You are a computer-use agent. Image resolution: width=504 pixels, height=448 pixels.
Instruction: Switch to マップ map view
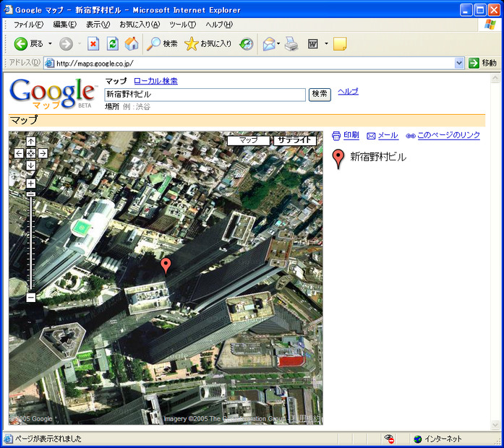249,141
